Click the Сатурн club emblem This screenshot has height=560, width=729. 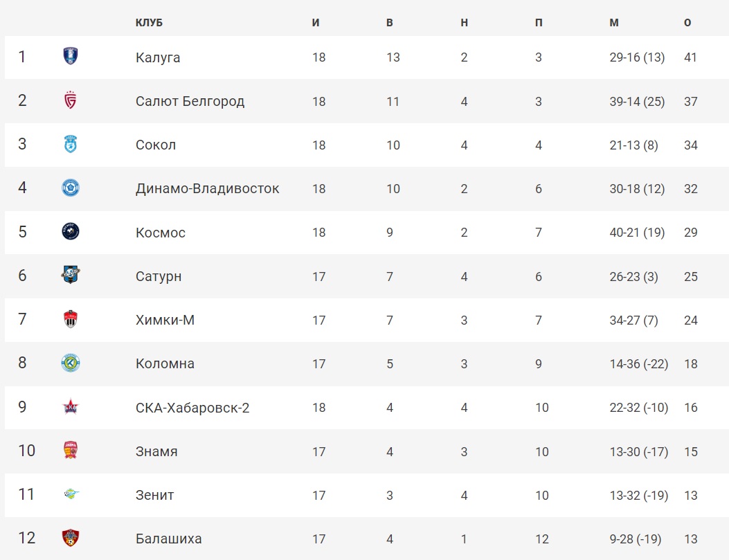tap(71, 275)
